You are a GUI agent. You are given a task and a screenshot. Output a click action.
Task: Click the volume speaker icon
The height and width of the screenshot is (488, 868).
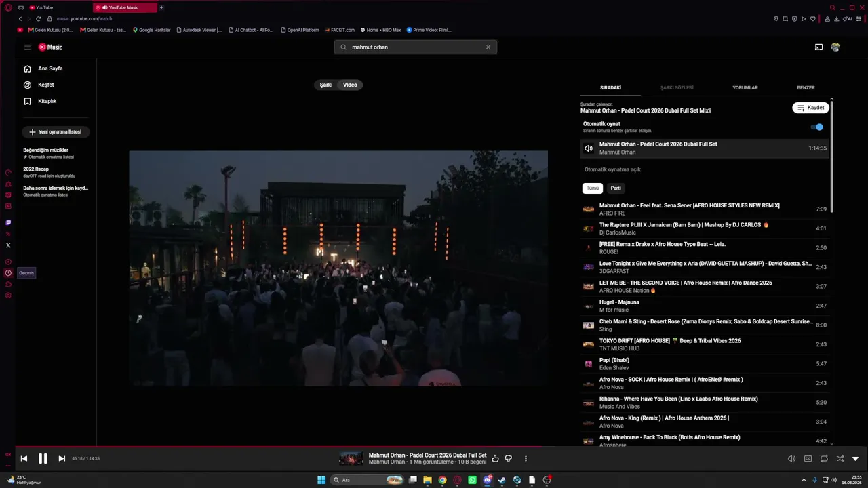click(791, 459)
